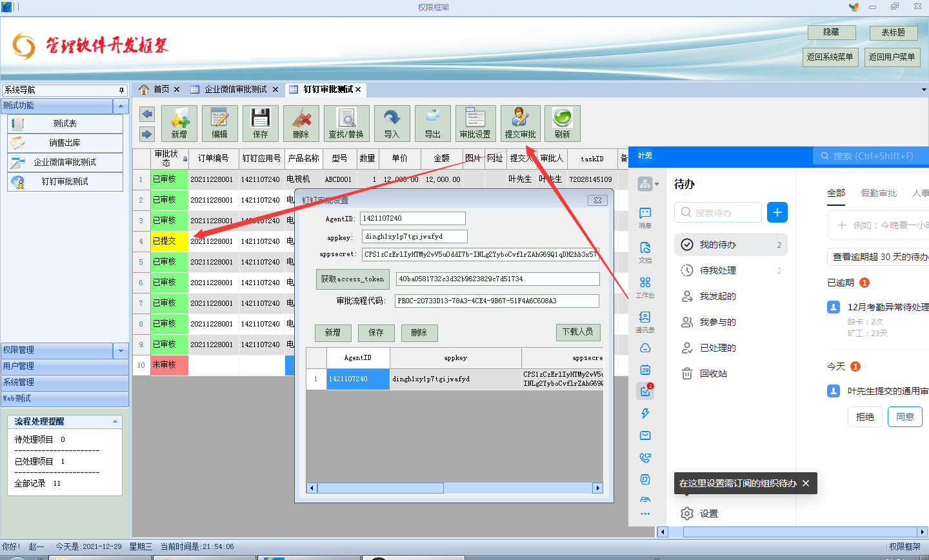Click the three-dots more icon in the DingTalk sidebar
The height and width of the screenshot is (560, 929).
tap(645, 514)
